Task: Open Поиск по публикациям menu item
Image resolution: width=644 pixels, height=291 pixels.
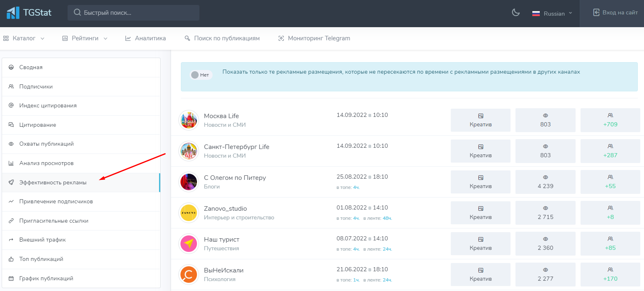Action: coord(222,38)
